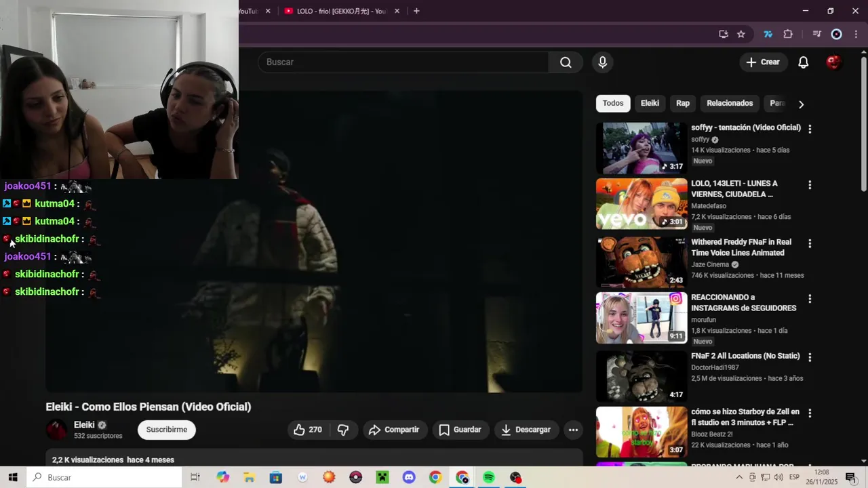Open Chrome three-dot menu
Viewport: 868px width, 488px height.
[856, 34]
